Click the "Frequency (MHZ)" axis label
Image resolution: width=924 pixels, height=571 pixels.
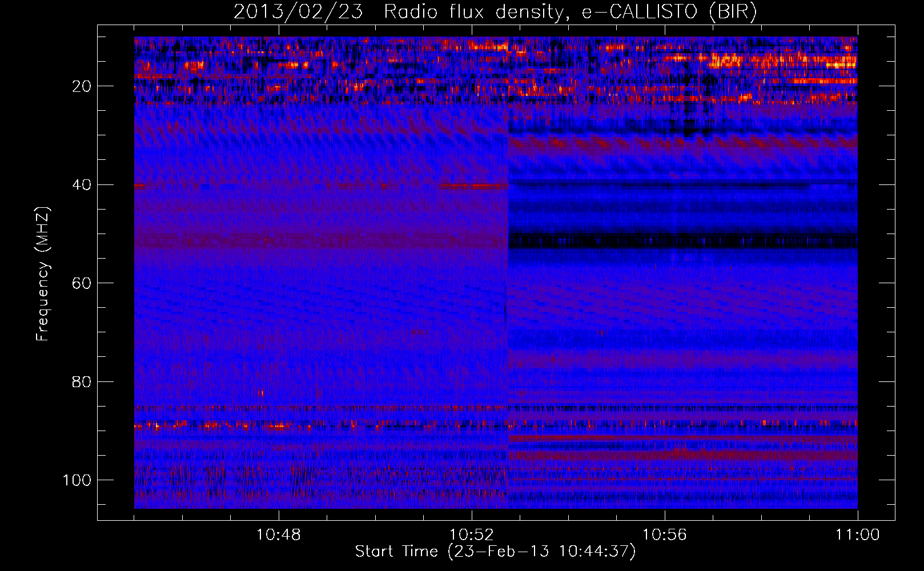tap(43, 274)
